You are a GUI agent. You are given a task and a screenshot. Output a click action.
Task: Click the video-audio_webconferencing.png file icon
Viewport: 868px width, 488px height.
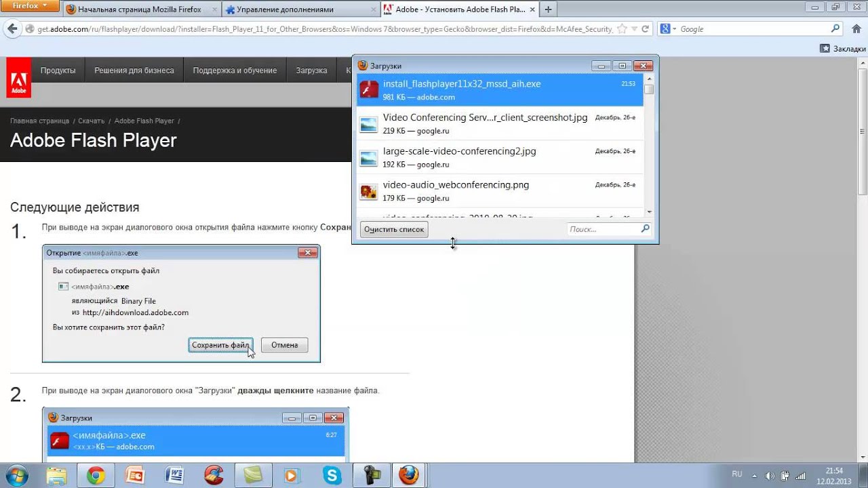(369, 192)
